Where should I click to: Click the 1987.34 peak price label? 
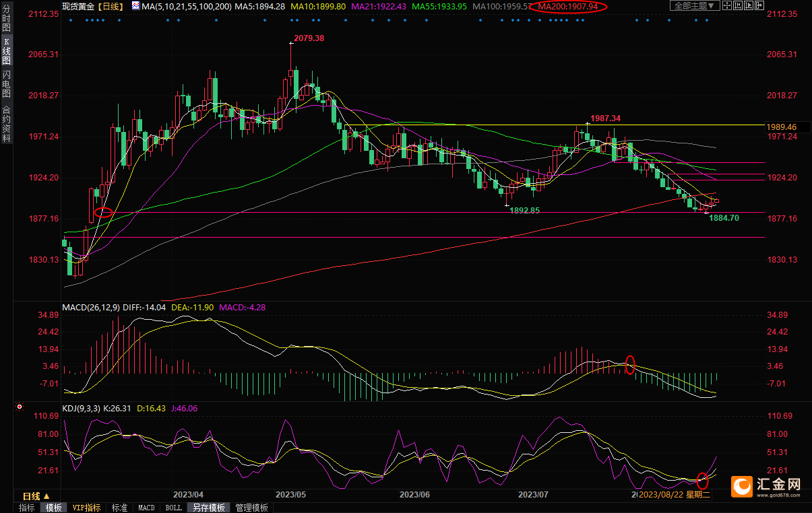(x=606, y=118)
